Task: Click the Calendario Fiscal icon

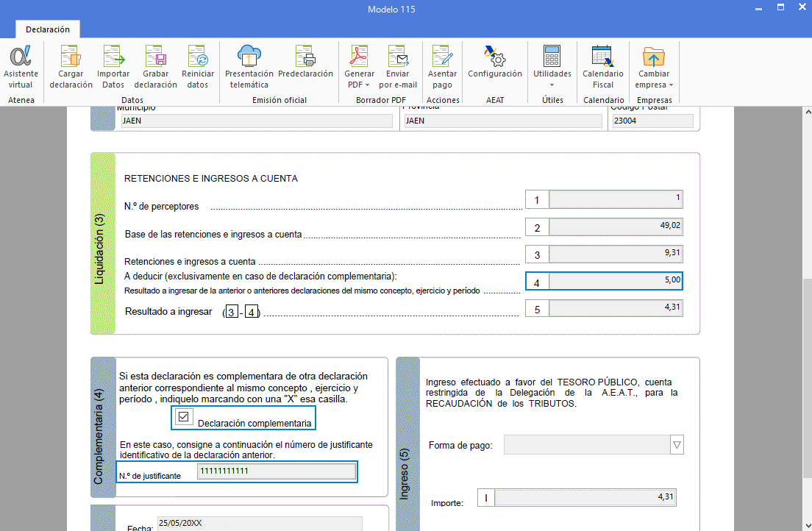Action: click(x=602, y=66)
